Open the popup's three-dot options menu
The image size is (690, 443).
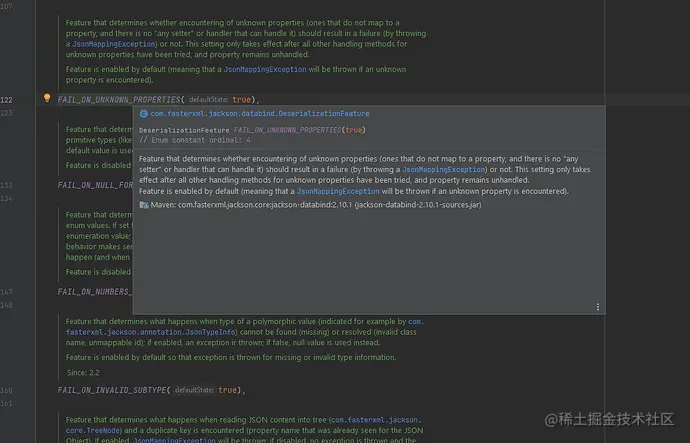(598, 307)
